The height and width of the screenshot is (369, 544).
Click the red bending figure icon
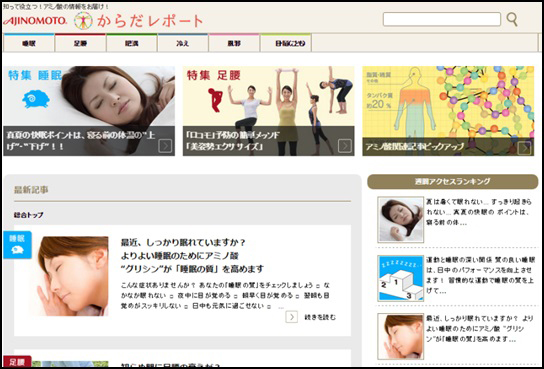pyautogui.click(x=215, y=100)
